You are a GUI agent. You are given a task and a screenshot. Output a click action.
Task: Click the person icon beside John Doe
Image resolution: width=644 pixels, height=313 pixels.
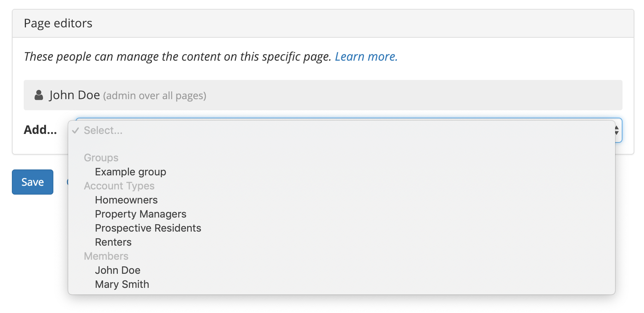(39, 95)
